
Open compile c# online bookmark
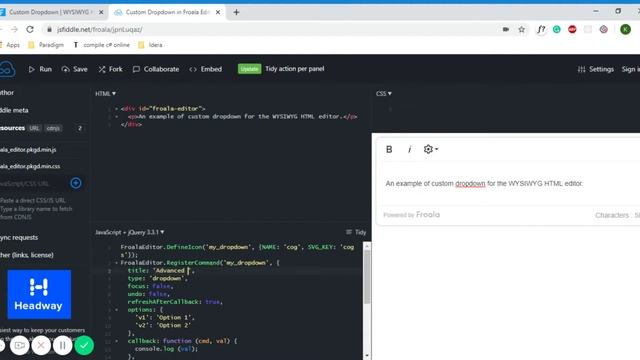click(101, 45)
